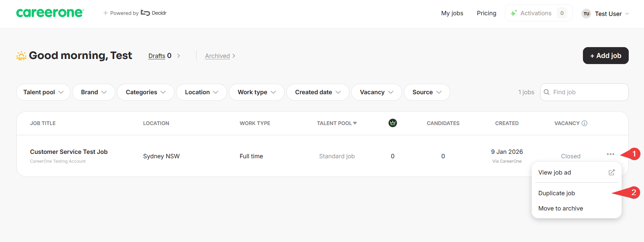
Task: Open the Work type filter dropdown
Action: (x=257, y=92)
